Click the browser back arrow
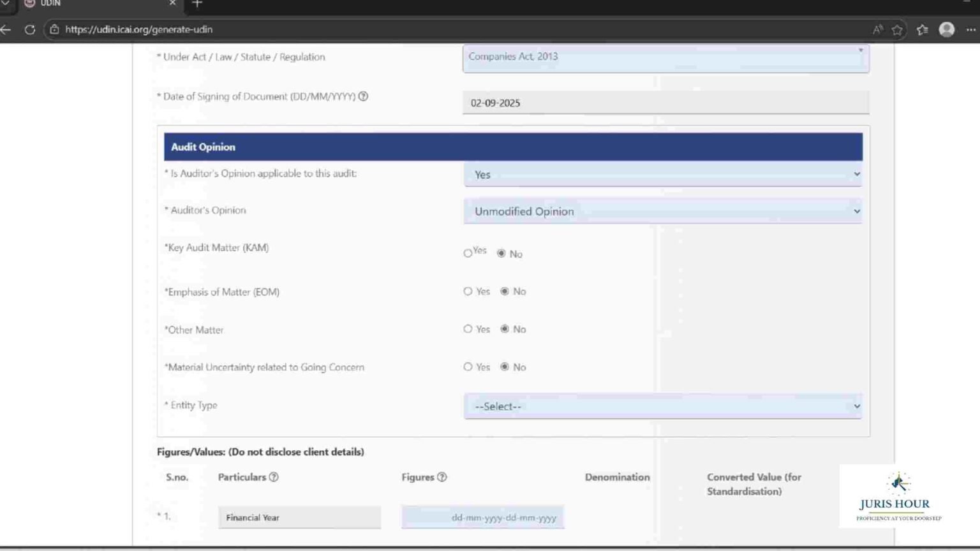This screenshot has width=980, height=551. [5, 29]
